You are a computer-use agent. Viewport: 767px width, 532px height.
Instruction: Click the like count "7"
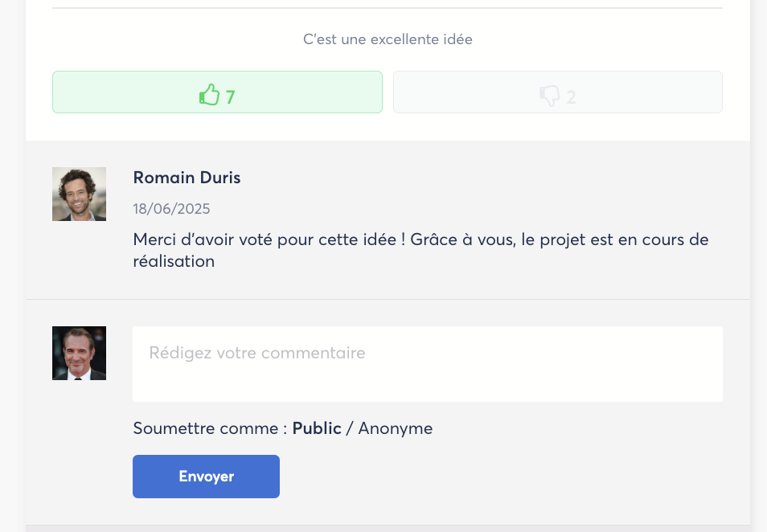tap(231, 97)
